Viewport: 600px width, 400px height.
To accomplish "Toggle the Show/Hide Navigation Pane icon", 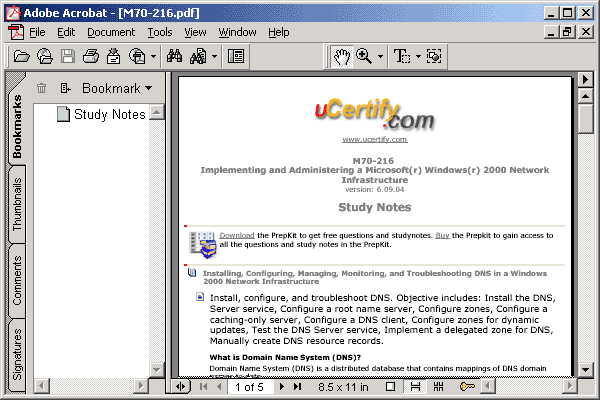I will [236, 57].
